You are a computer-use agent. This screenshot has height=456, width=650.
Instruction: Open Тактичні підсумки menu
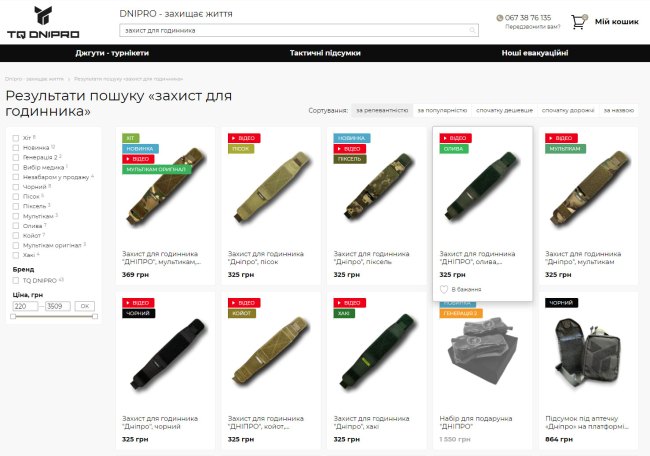click(x=325, y=53)
